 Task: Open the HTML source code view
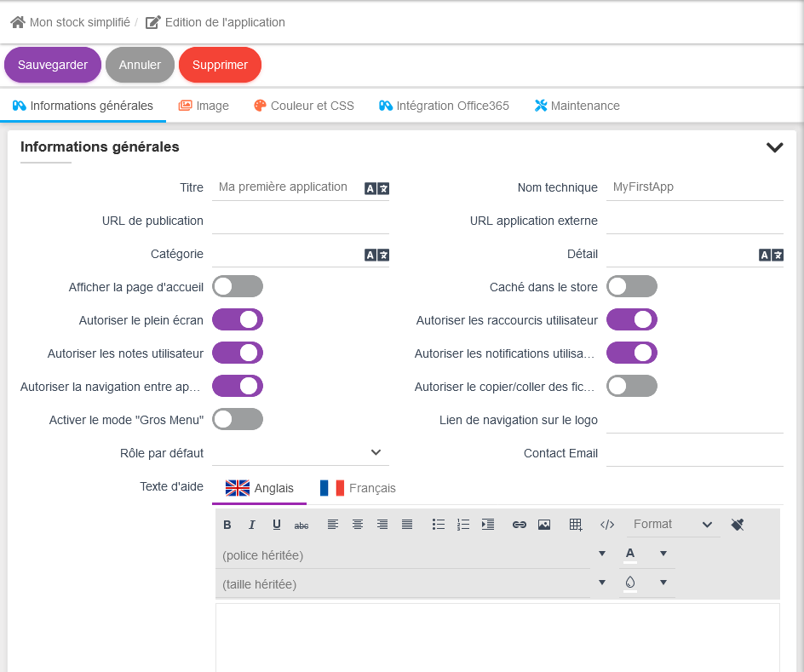pos(607,525)
